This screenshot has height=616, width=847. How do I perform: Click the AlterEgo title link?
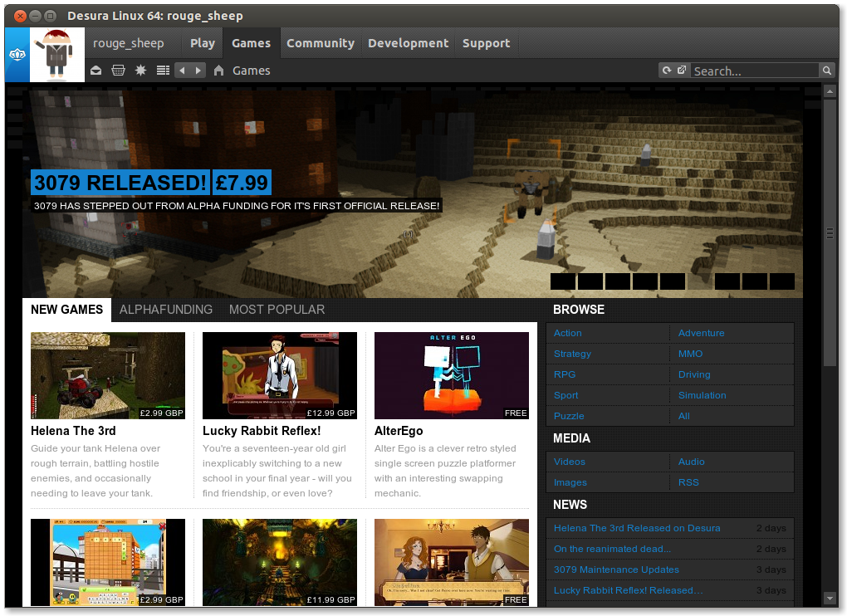[399, 431]
